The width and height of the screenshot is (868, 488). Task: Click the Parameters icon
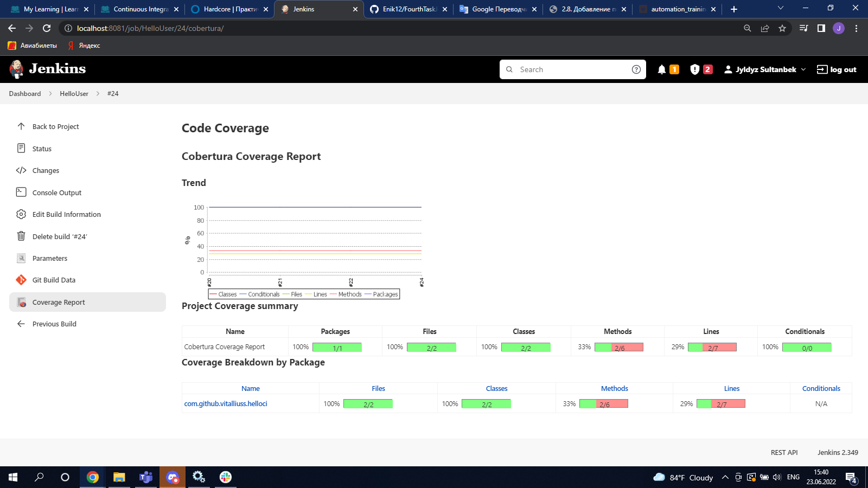[x=21, y=258]
